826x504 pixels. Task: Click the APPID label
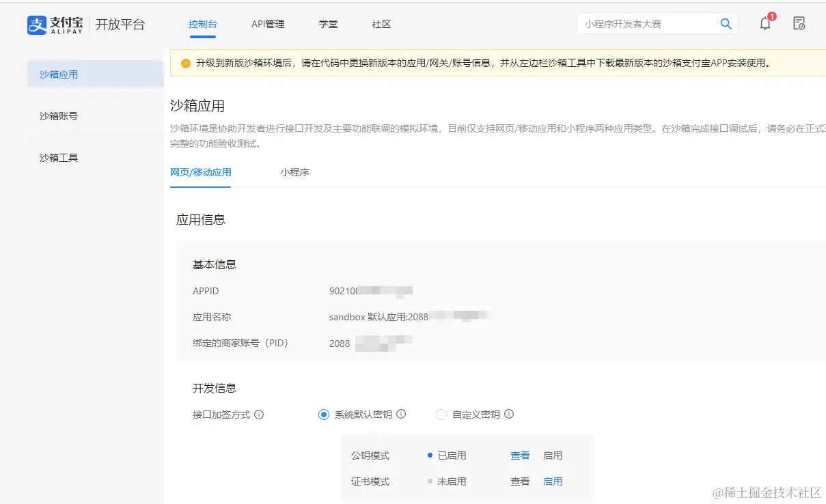point(206,291)
